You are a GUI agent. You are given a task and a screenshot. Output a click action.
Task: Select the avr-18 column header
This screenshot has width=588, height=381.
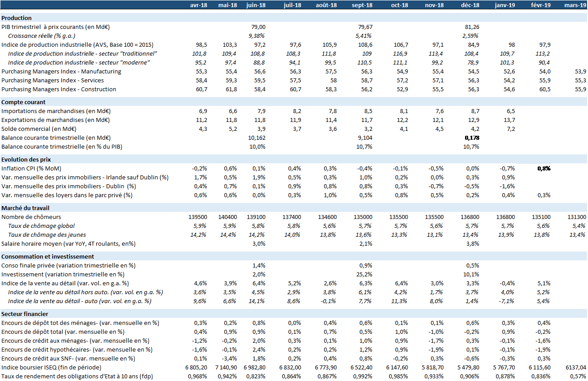(x=200, y=5)
